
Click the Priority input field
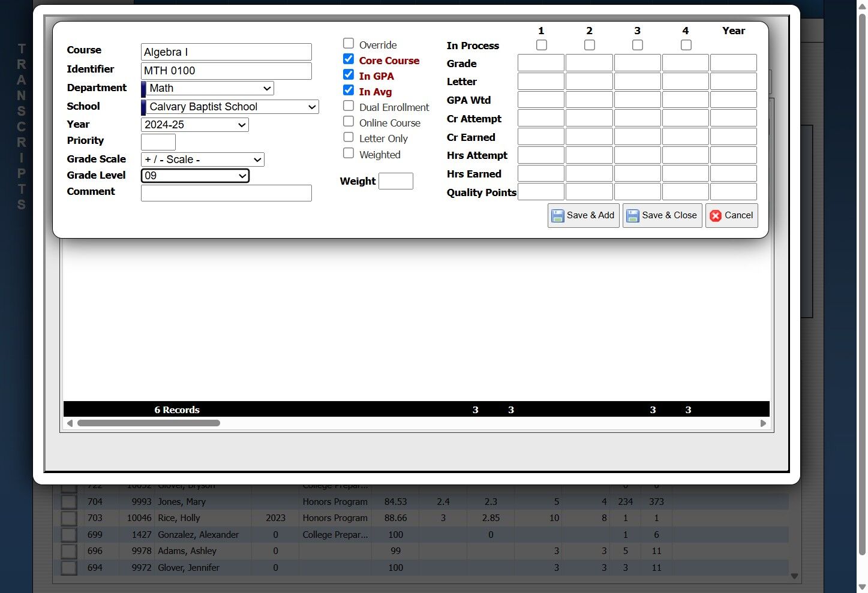click(x=158, y=142)
